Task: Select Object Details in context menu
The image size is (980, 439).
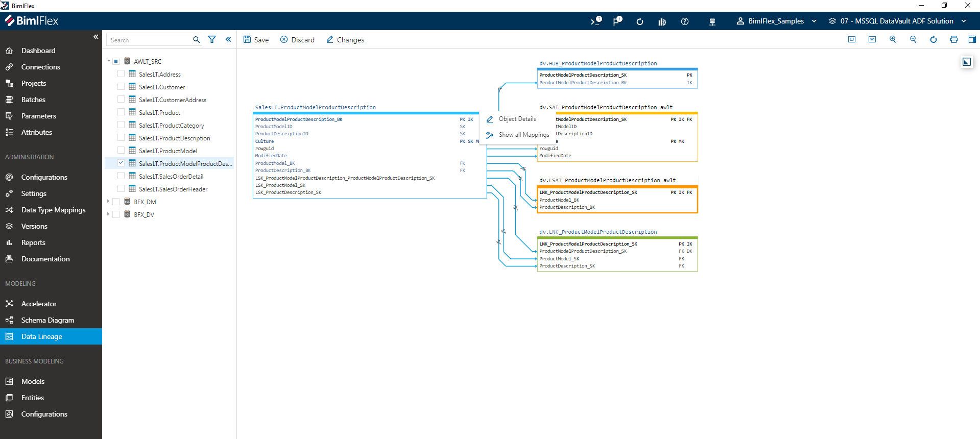Action: point(517,119)
